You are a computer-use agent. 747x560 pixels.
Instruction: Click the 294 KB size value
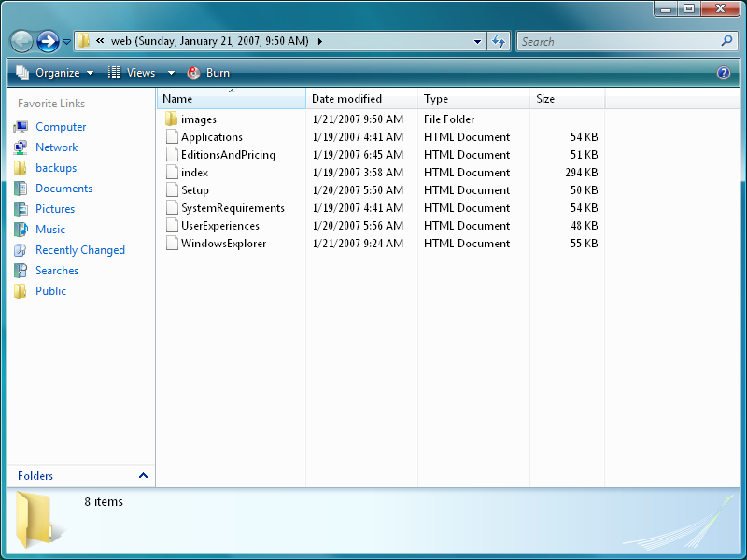[582, 173]
